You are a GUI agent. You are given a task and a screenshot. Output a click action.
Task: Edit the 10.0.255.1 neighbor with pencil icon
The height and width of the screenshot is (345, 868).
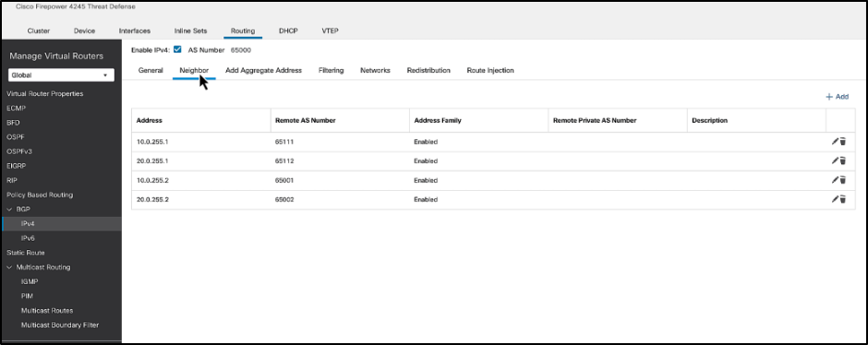835,141
